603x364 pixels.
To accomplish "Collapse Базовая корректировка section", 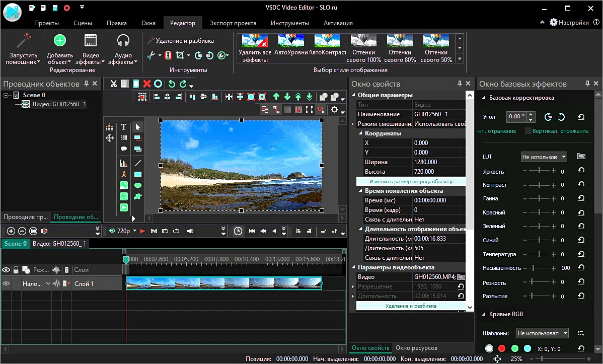I will 484,98.
